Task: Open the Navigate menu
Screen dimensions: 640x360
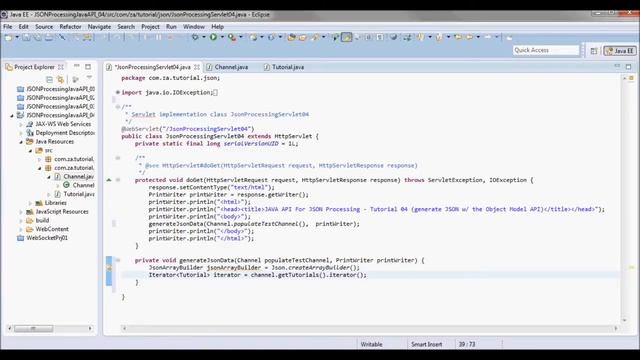Action: [99, 27]
